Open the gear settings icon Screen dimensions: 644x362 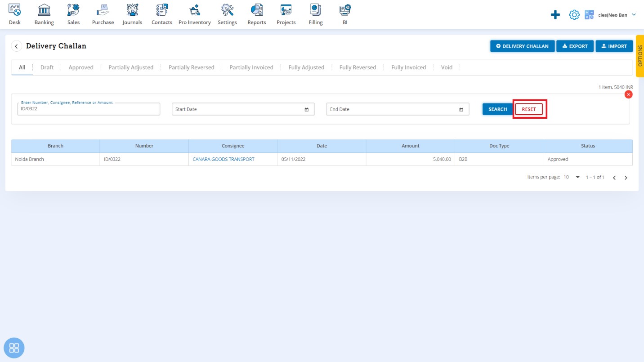574,15
